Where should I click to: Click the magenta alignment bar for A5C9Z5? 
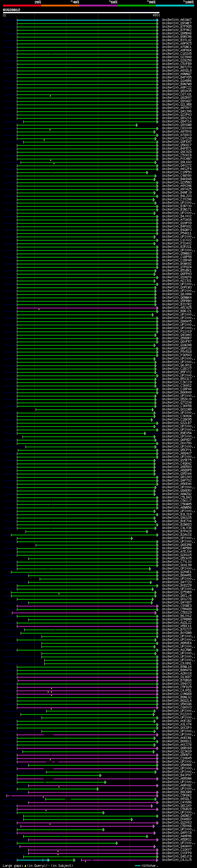[87, 308]
